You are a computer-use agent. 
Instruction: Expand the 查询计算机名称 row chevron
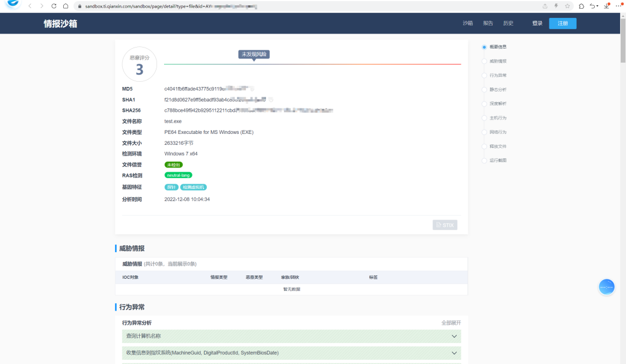[x=454, y=336]
